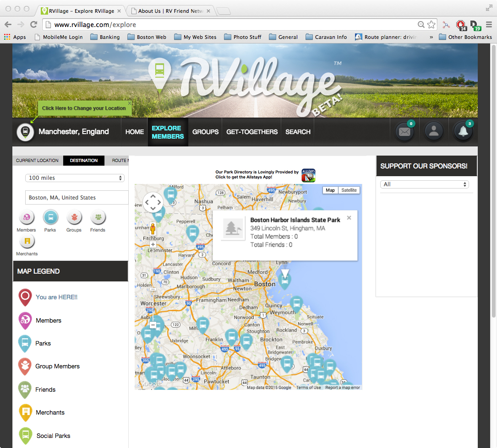Click map zoom in plus button
This screenshot has width=497, height=448.
[x=153, y=245]
